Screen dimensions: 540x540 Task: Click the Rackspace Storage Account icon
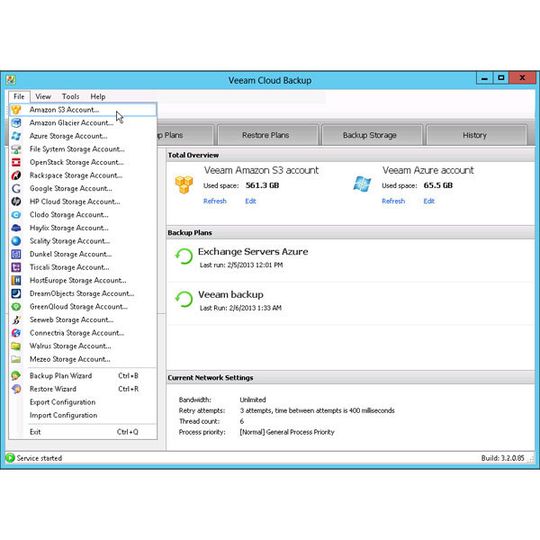pos(16,175)
